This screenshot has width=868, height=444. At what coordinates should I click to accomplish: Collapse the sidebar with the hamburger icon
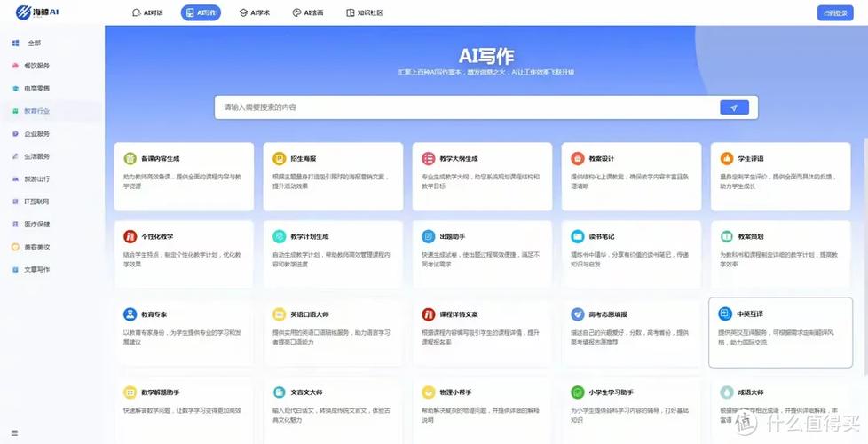(15, 433)
